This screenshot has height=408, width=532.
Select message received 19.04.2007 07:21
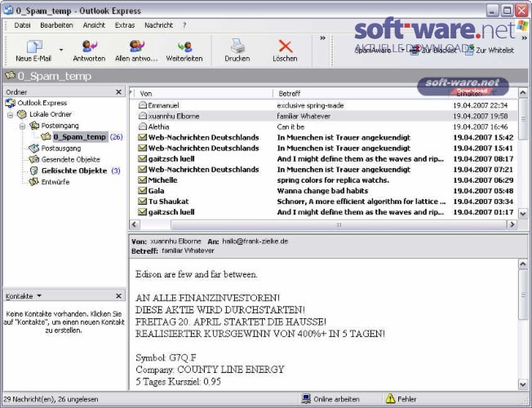tap(323, 170)
